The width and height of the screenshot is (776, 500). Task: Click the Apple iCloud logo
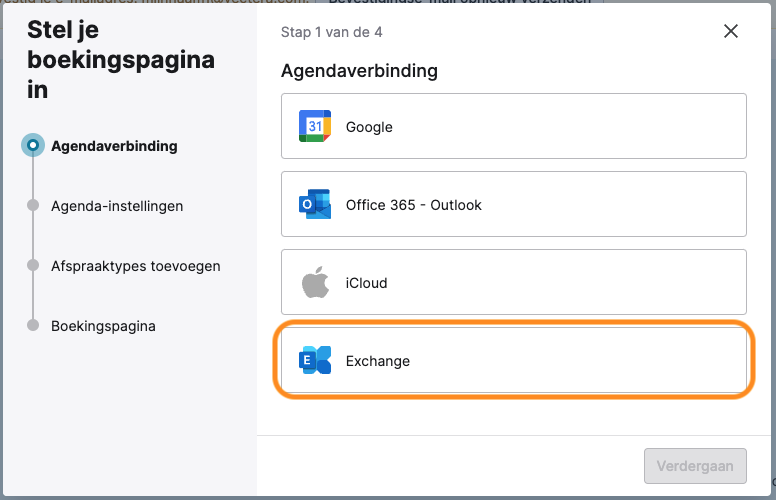pos(315,282)
